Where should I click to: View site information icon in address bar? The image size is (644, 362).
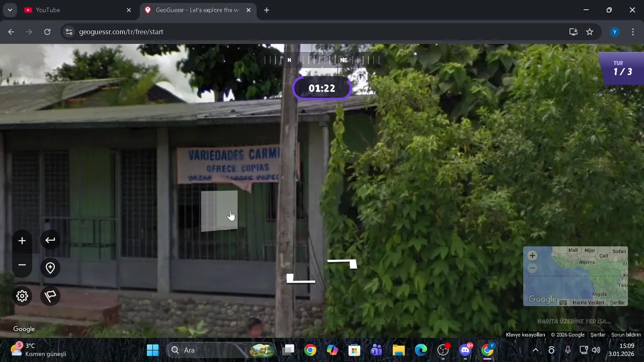69,32
